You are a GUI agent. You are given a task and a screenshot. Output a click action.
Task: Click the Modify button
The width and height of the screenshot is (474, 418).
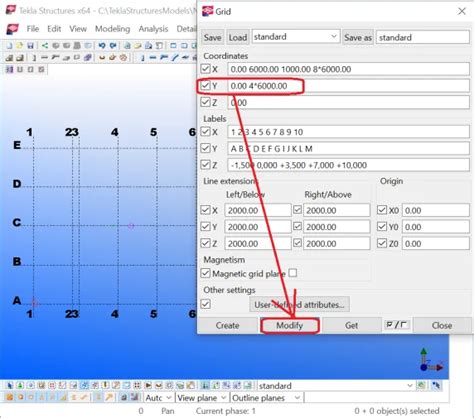(x=289, y=325)
